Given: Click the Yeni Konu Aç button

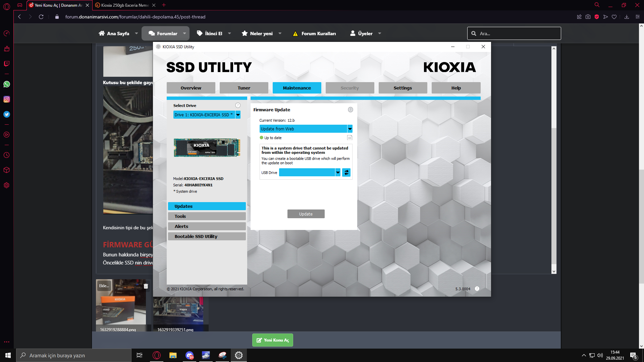Looking at the screenshot, I should [272, 340].
